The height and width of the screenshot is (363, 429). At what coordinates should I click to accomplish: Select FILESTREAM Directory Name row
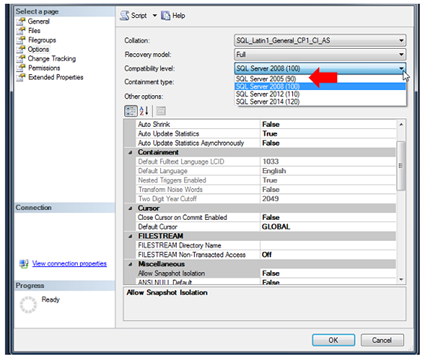tap(266, 246)
